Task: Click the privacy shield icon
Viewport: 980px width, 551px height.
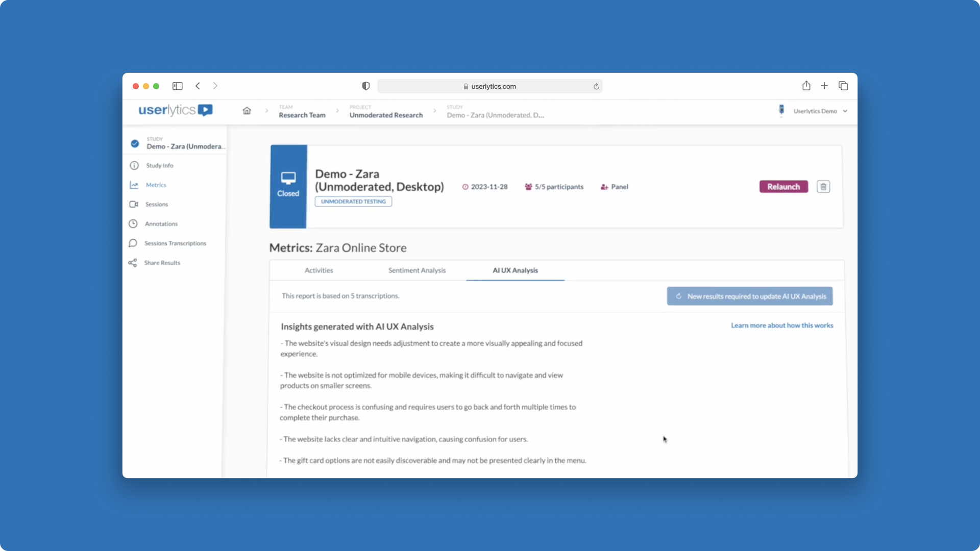Action: tap(365, 86)
